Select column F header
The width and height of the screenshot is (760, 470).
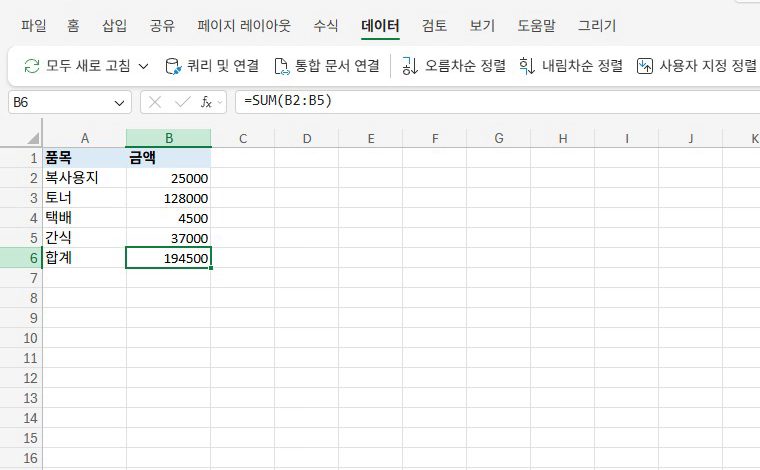[435, 139]
